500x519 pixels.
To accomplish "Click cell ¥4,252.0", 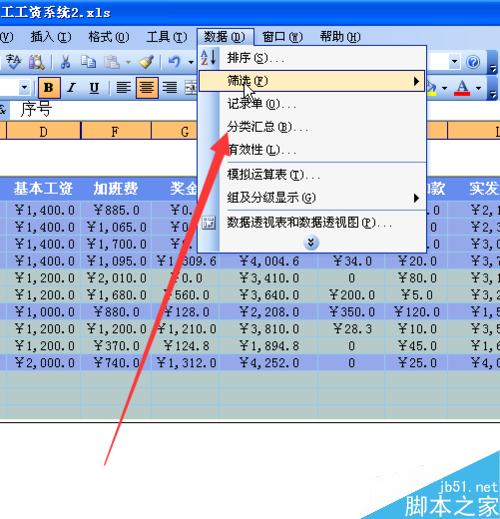I will (x=269, y=363).
